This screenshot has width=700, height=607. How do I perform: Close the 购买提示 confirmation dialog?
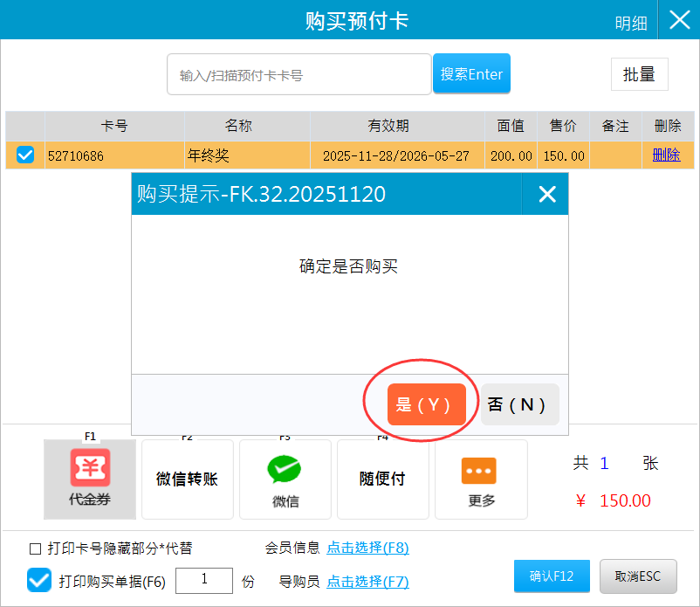(546, 194)
